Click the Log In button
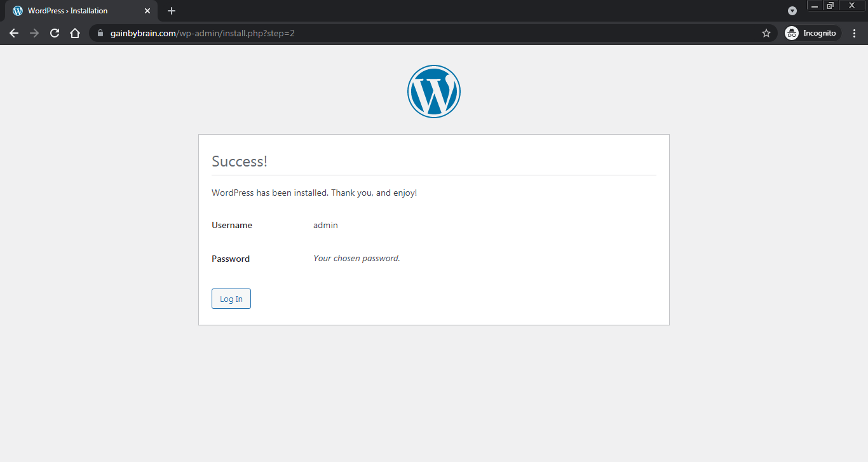868x462 pixels. tap(231, 299)
